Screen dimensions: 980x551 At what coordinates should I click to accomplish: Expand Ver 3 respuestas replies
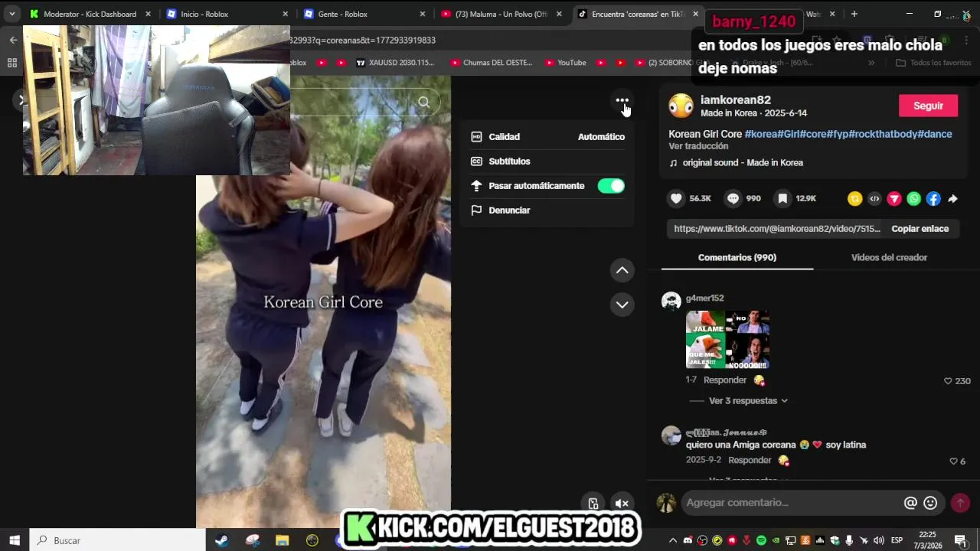[748, 401]
